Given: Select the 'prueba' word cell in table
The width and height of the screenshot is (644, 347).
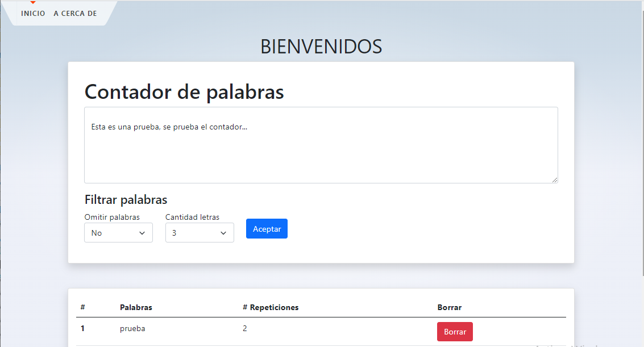Looking at the screenshot, I should 132,328.
